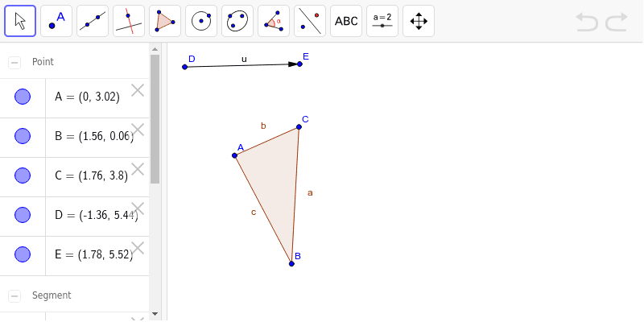Collapse the Segment category
This screenshot has height=322, width=644.
[x=14, y=295]
